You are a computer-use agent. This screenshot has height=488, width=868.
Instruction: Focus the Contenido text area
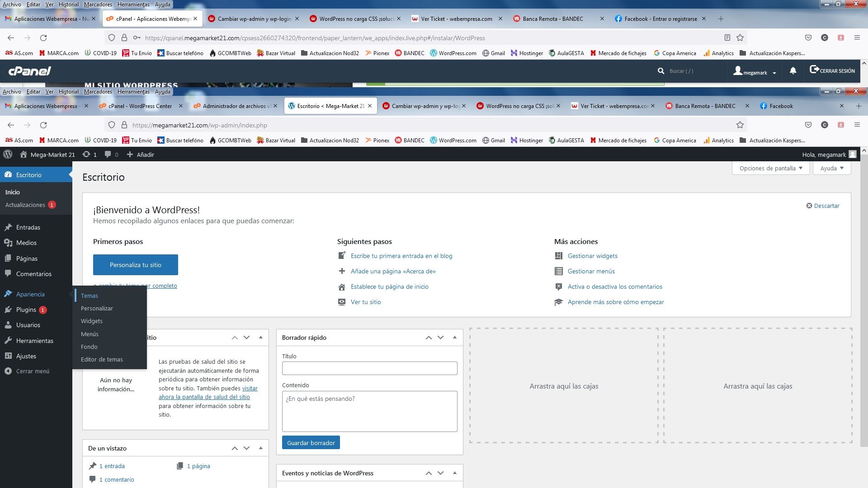click(x=369, y=411)
